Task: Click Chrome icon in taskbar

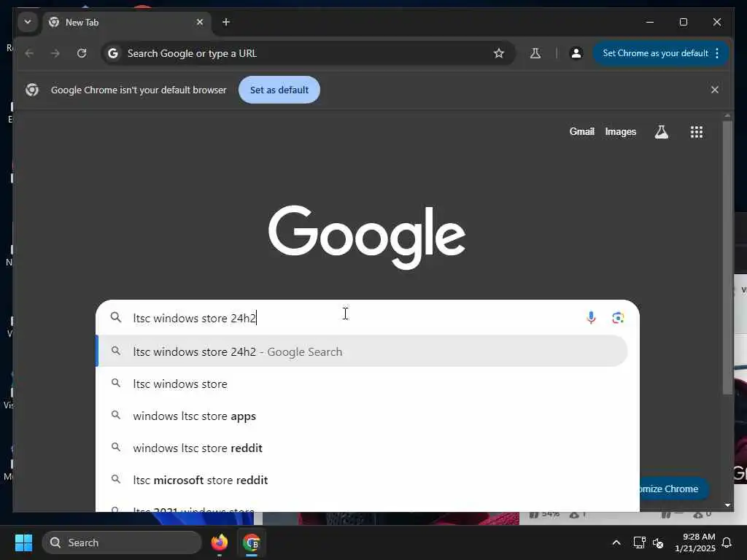Action: coord(251,542)
